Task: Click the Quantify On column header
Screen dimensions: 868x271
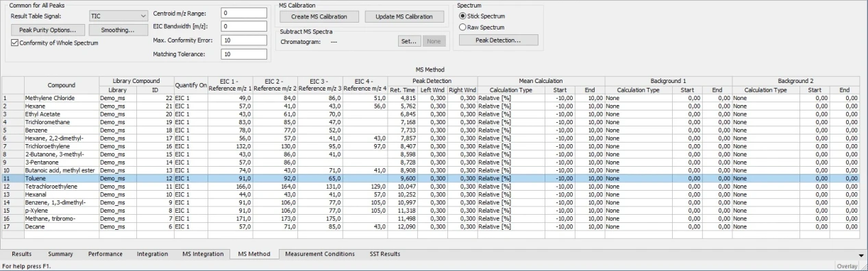Action: (191, 85)
